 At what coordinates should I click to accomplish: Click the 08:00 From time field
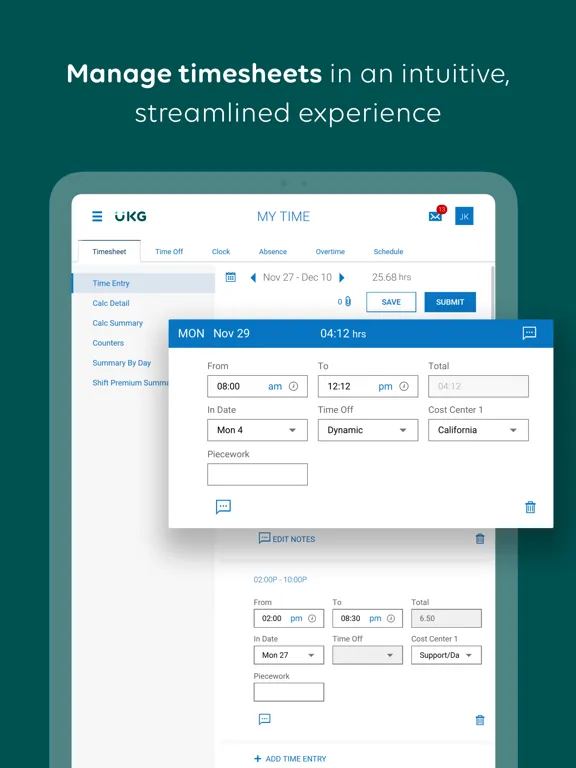257,386
